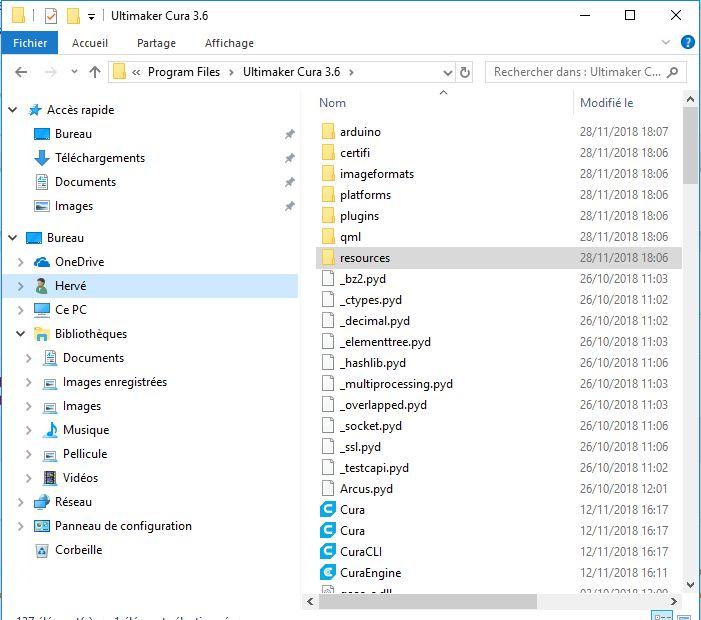Go up one folder level
This screenshot has height=620, width=701.
coord(95,72)
